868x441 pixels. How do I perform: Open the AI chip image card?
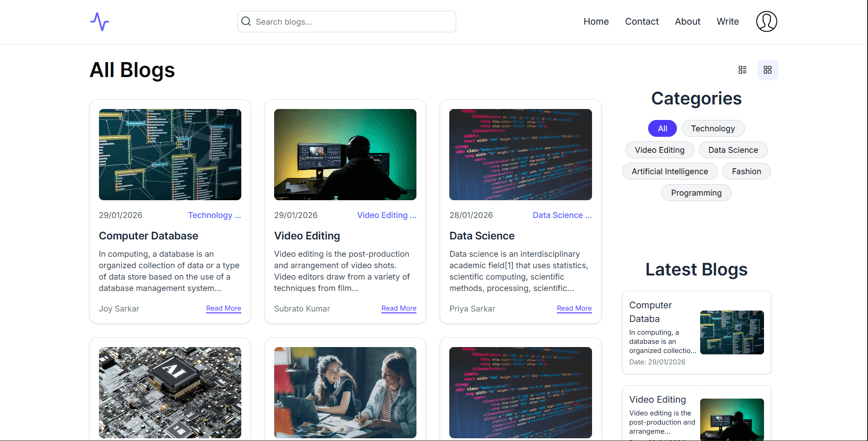coord(170,393)
